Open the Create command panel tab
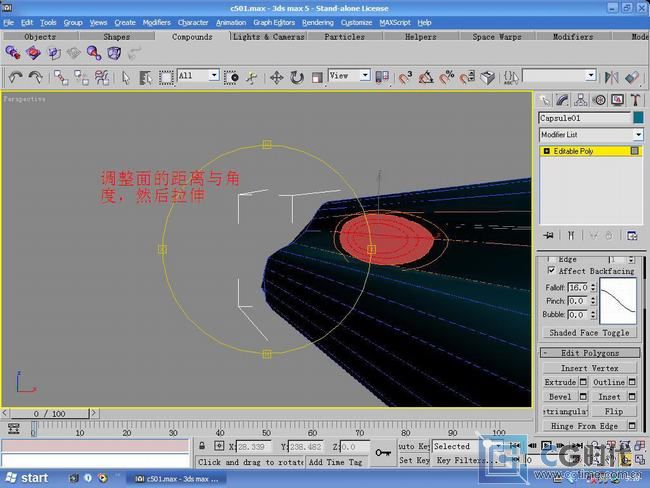This screenshot has width=650, height=488. coord(544,100)
